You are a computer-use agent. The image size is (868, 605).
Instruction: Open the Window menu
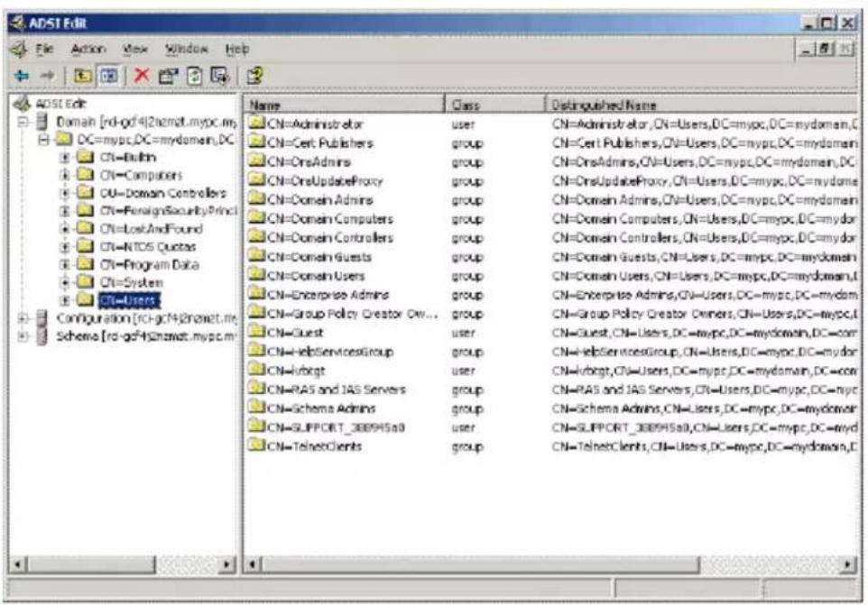[x=187, y=50]
